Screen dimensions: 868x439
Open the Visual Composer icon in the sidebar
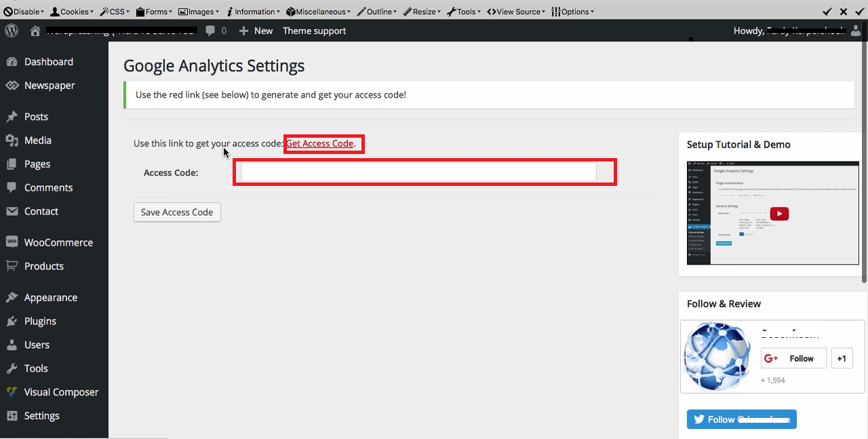(12, 392)
